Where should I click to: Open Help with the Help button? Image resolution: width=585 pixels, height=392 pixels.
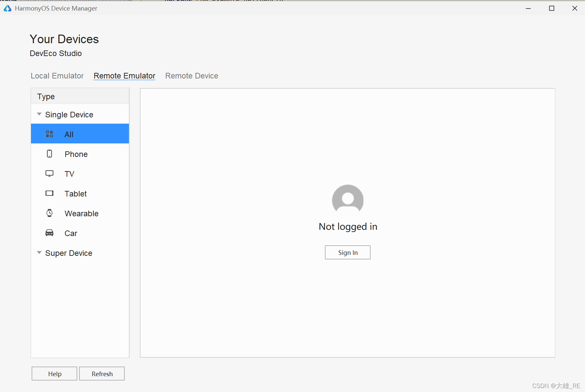point(54,374)
